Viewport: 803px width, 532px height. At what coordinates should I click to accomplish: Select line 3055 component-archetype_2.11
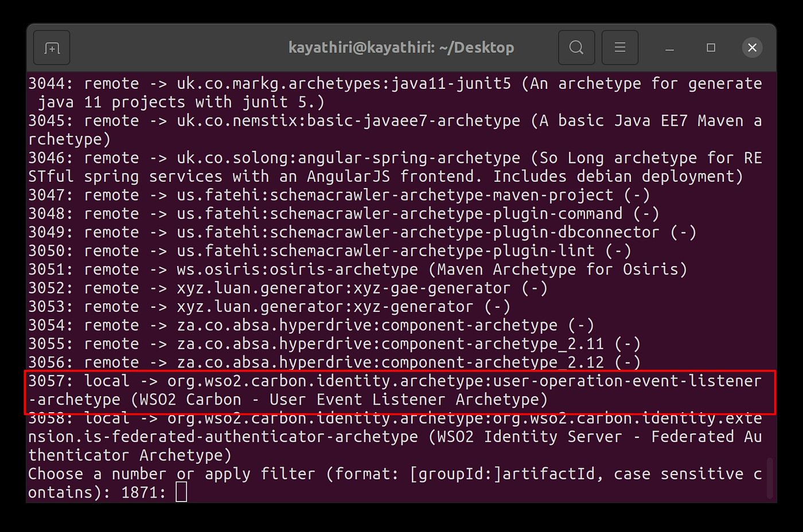(x=334, y=344)
